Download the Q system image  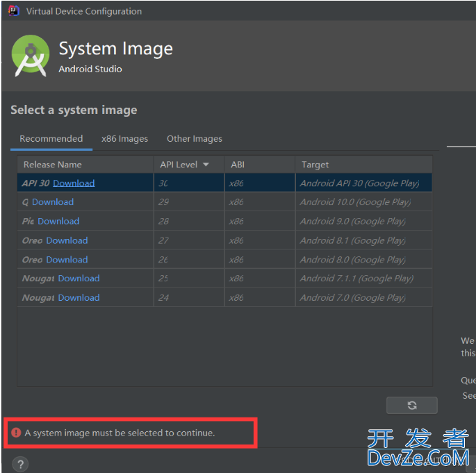click(53, 201)
